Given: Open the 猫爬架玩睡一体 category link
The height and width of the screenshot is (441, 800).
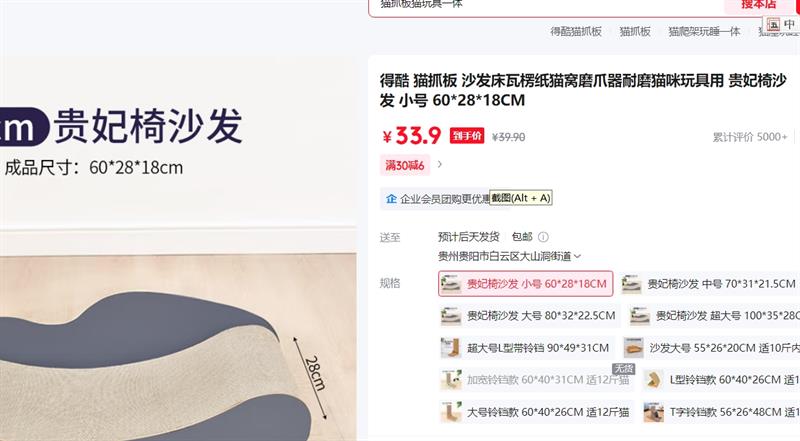Looking at the screenshot, I should pyautogui.click(x=704, y=32).
